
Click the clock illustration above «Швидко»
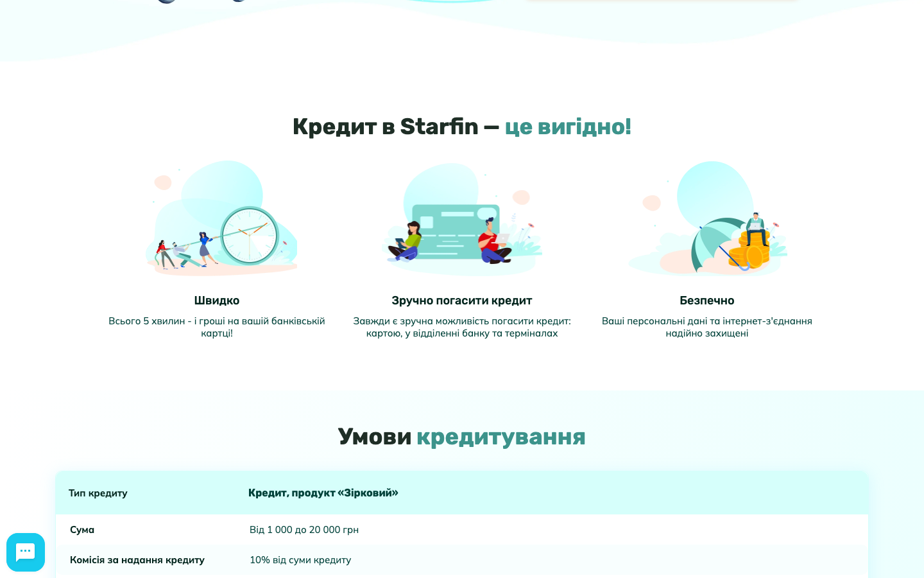click(249, 236)
